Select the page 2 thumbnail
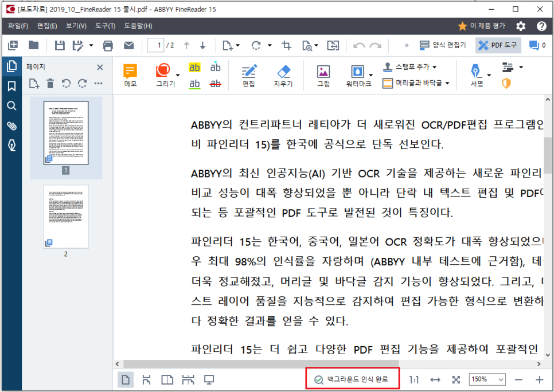This screenshot has width=554, height=392. click(66, 217)
